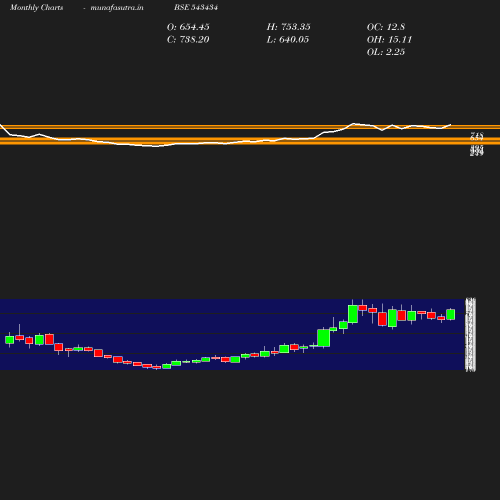Select the 'OC: 12.8' value
This screenshot has height=500, width=500.
coord(386,27)
